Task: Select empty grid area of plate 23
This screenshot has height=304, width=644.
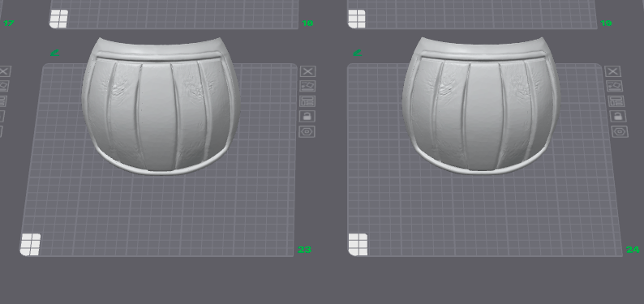Action: pos(165,213)
